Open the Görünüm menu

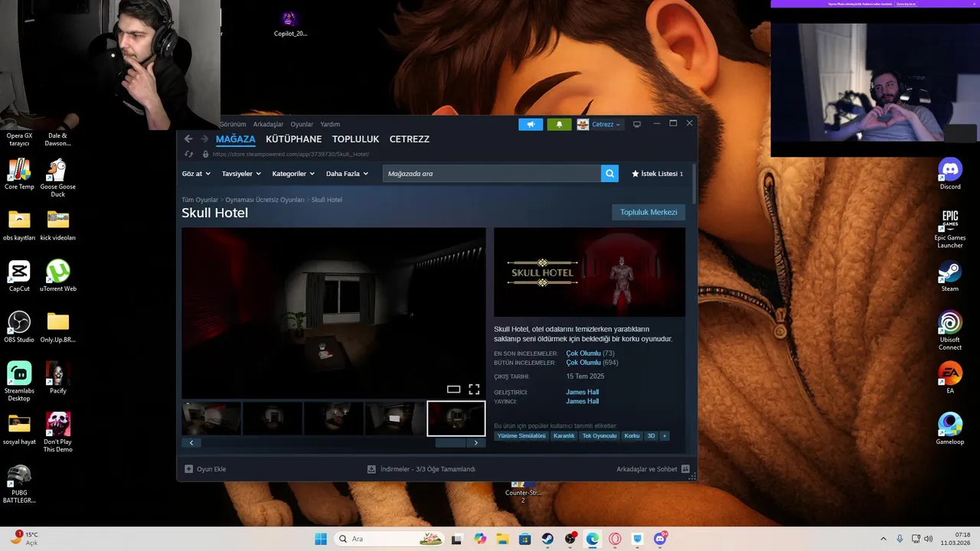(x=233, y=124)
